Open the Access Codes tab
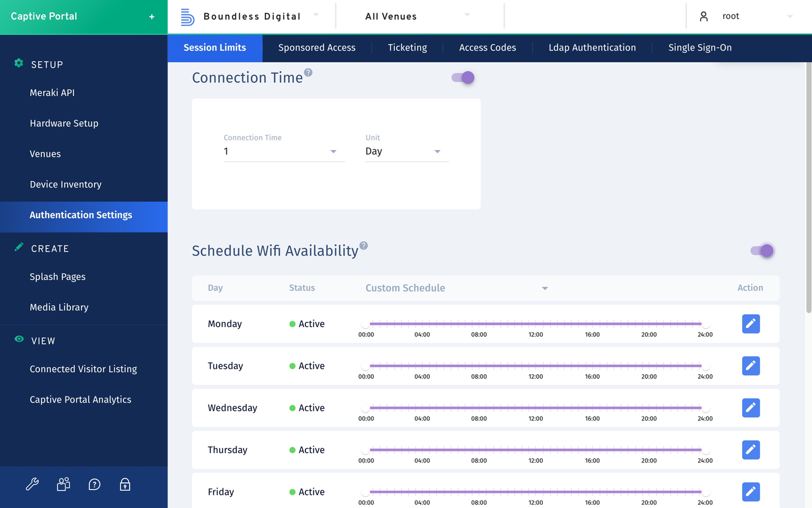 tap(487, 48)
